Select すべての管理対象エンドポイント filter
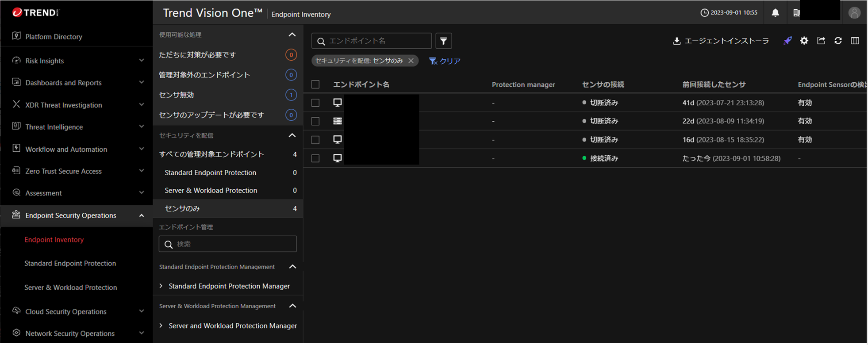The height and width of the screenshot is (345, 868). pos(228,154)
